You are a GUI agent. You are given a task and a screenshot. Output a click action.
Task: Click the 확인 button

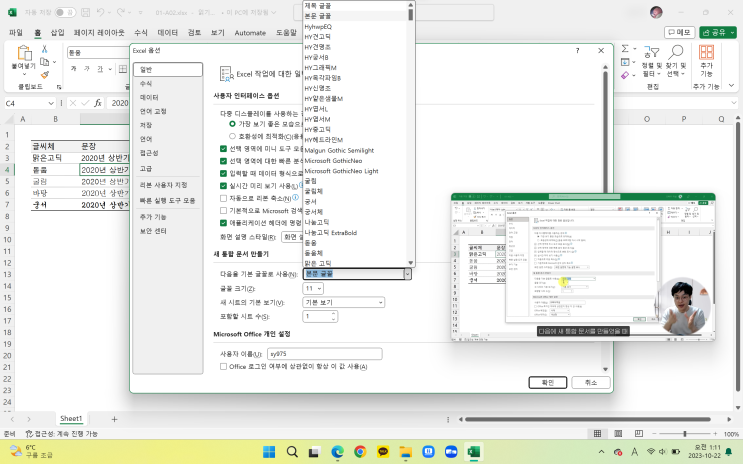(547, 383)
